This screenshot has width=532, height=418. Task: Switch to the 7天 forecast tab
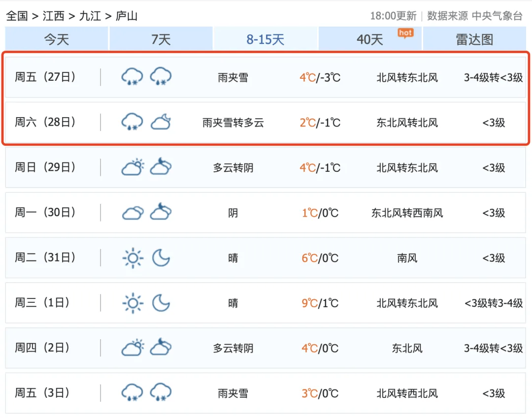click(x=161, y=39)
